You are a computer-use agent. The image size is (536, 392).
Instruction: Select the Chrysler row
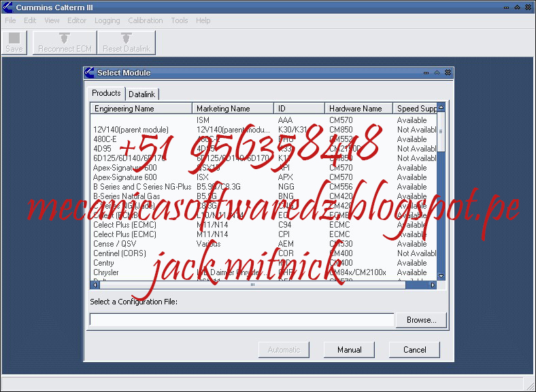263,272
